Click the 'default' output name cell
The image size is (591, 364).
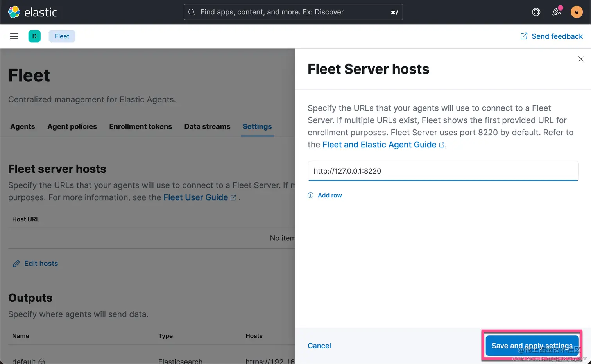click(x=24, y=361)
